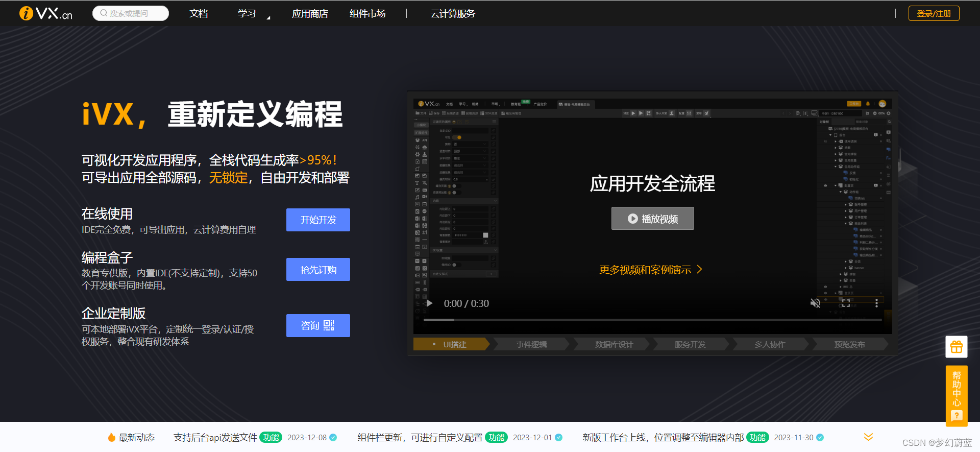Click the 在线使用 heading
Viewport: 980px width, 452px height.
107,213
